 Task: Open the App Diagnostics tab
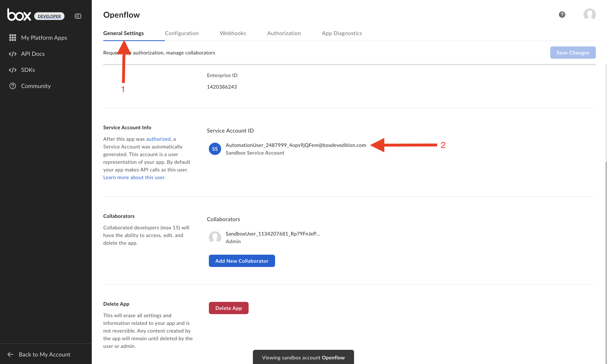(342, 33)
